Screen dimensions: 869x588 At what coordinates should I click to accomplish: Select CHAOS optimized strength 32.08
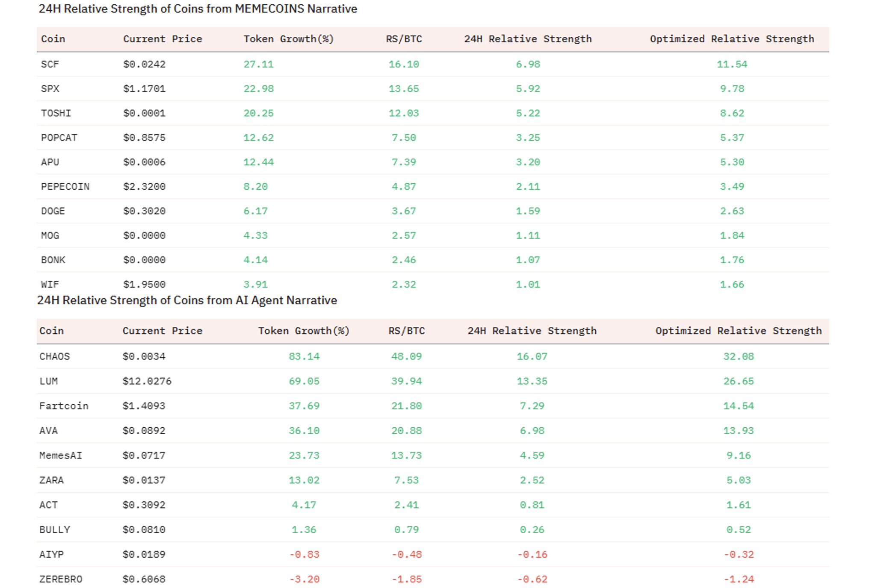pyautogui.click(x=739, y=356)
